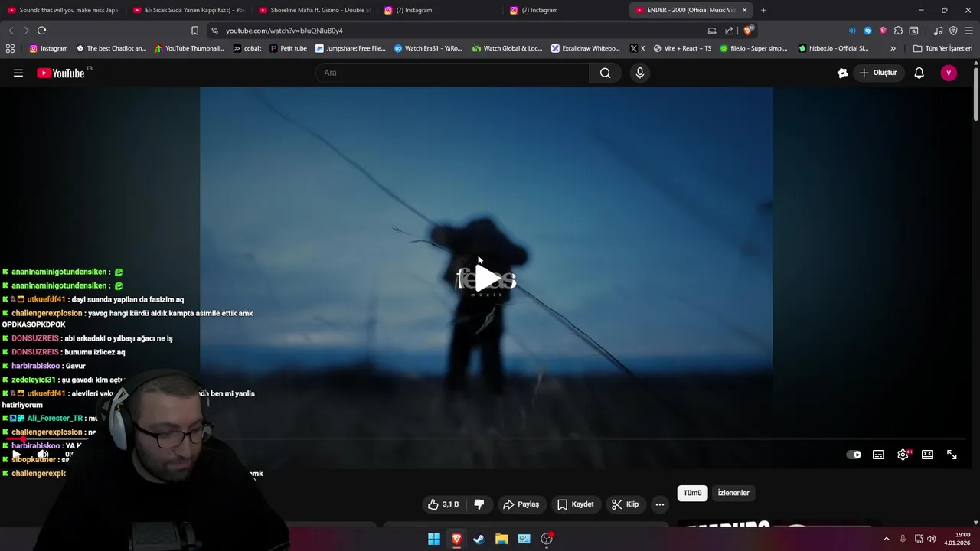Screen dimensions: 980x551
Task: Click the small play button in player controls
Action: (17, 455)
